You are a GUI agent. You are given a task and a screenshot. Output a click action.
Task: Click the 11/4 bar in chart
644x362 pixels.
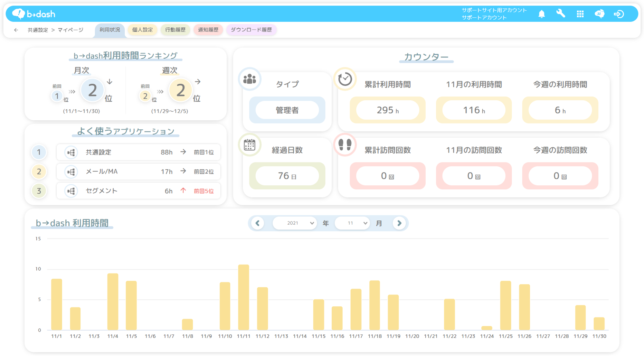tap(113, 302)
